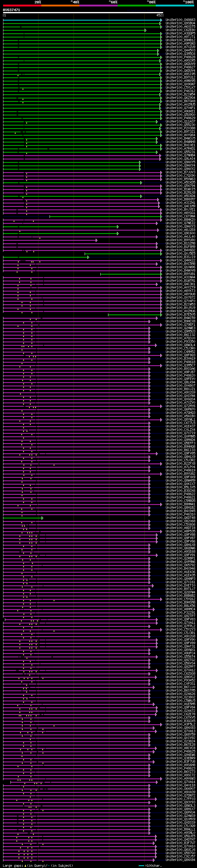
Task: Select the UniRef100_P48629 label
Action: click(x=180, y=118)
